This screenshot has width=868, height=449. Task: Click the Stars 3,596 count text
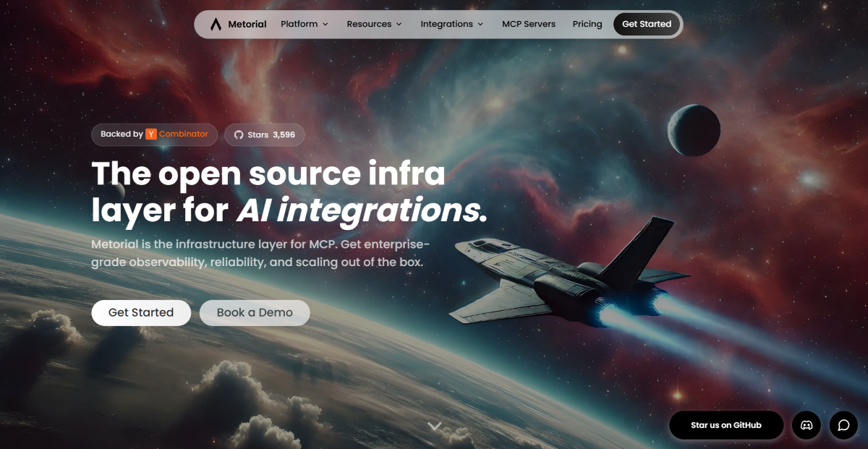pos(271,134)
